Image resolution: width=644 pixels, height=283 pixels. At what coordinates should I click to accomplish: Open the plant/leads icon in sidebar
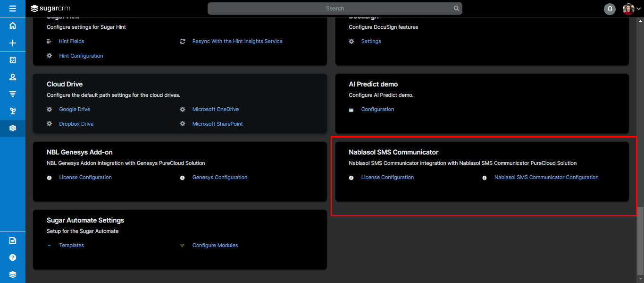click(13, 111)
